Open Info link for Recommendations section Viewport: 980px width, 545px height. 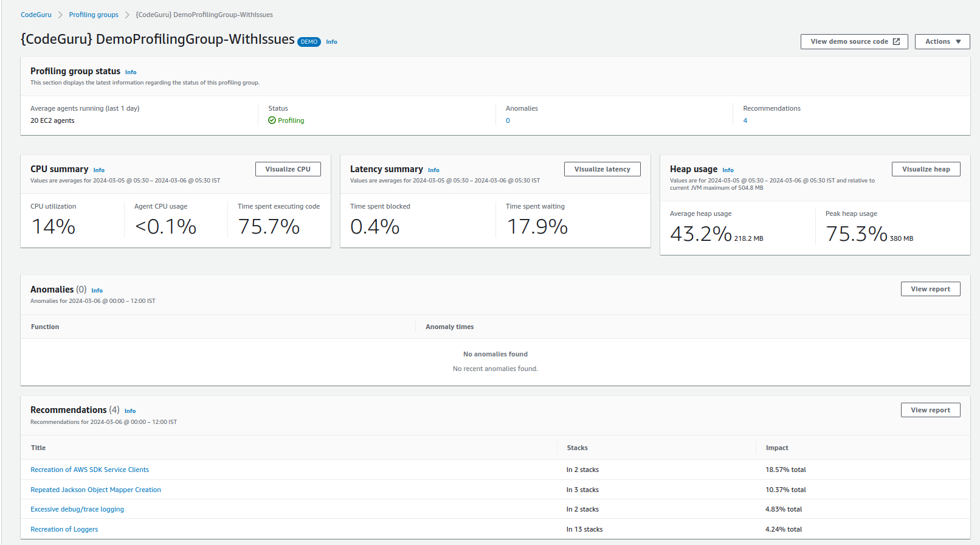pyautogui.click(x=130, y=411)
